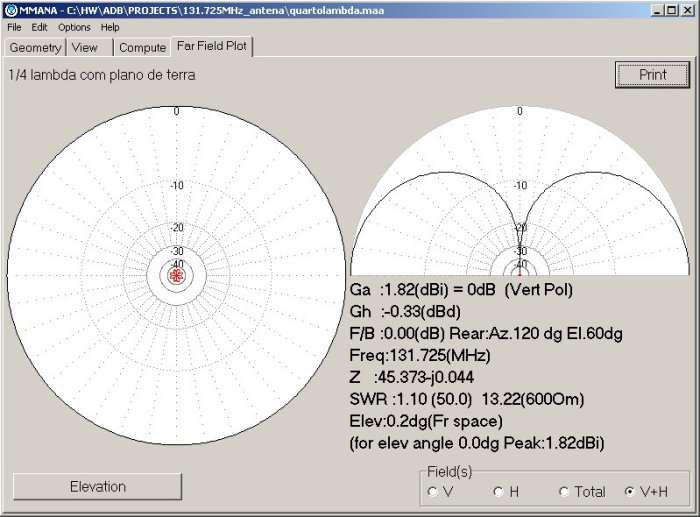Open the File menu
Viewport: 700px width, 517px height.
click(14, 27)
